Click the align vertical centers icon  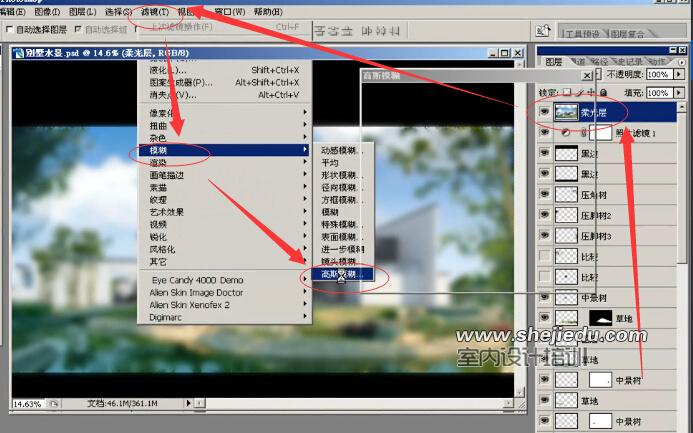(x=334, y=31)
